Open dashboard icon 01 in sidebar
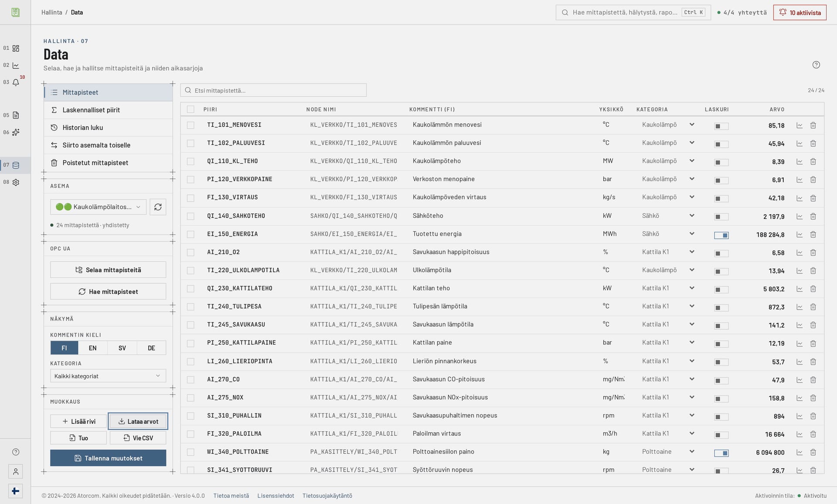The image size is (837, 504). coord(16,48)
